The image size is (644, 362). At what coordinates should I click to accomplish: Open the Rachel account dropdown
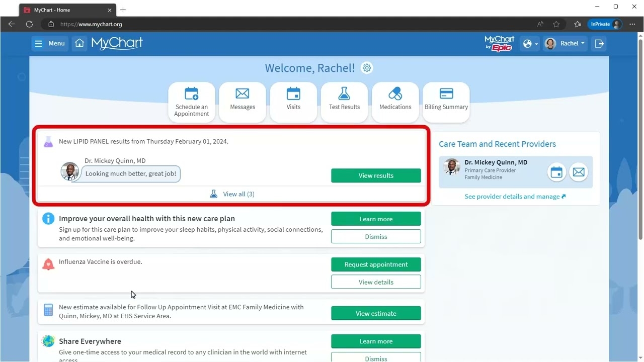tap(565, 43)
